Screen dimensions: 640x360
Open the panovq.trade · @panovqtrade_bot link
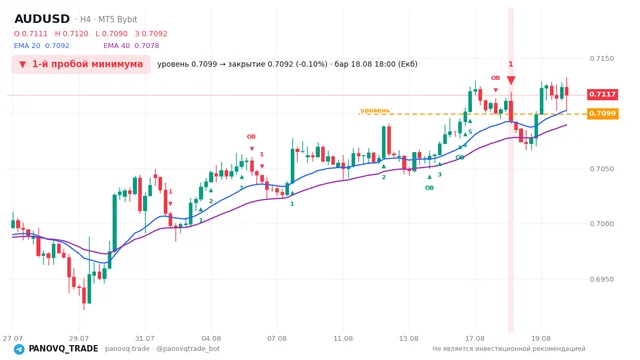coord(162,349)
